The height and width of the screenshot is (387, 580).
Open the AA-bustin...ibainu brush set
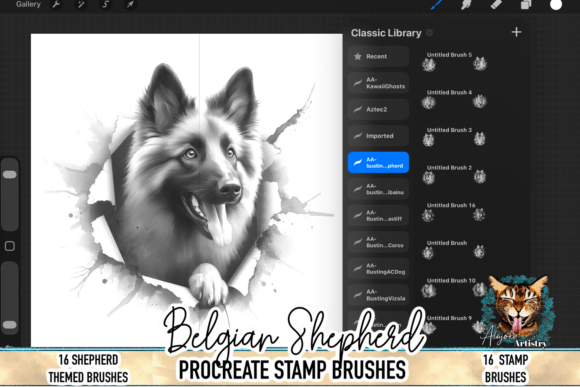pos(378,189)
